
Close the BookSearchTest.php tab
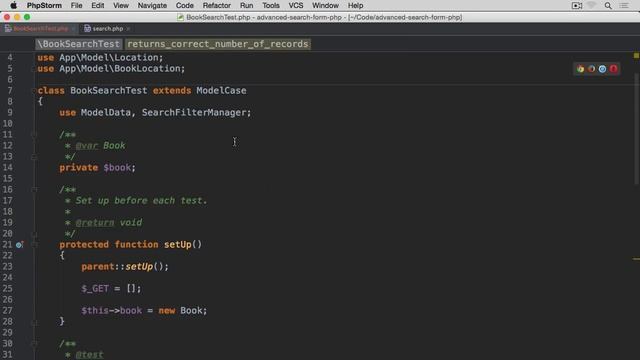click(73, 29)
